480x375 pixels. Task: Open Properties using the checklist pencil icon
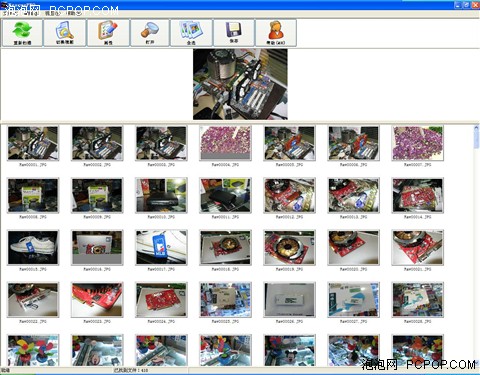[108, 33]
